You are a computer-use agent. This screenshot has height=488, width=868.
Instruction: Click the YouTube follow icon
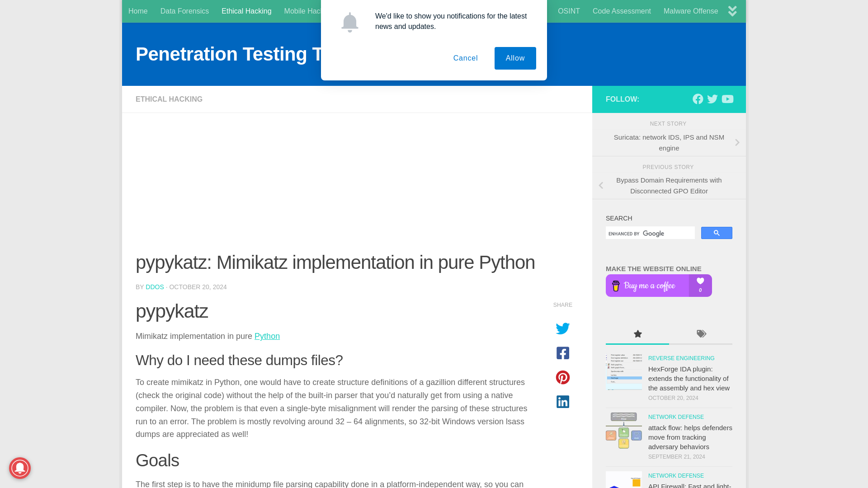[727, 99]
